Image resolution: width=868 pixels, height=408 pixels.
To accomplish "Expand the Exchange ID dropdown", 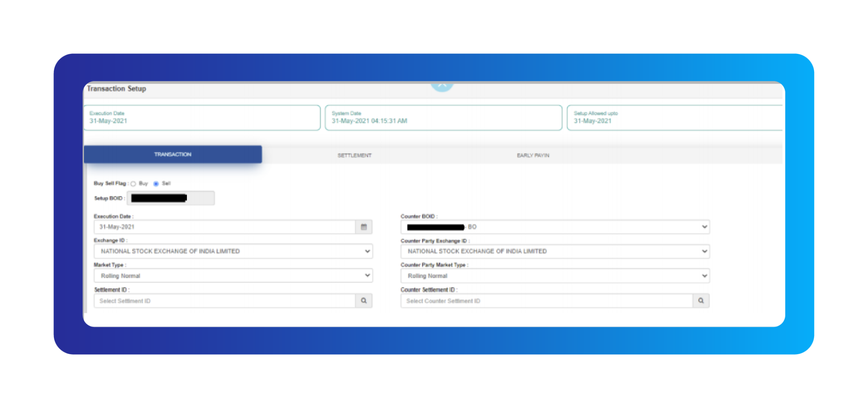I will point(233,251).
